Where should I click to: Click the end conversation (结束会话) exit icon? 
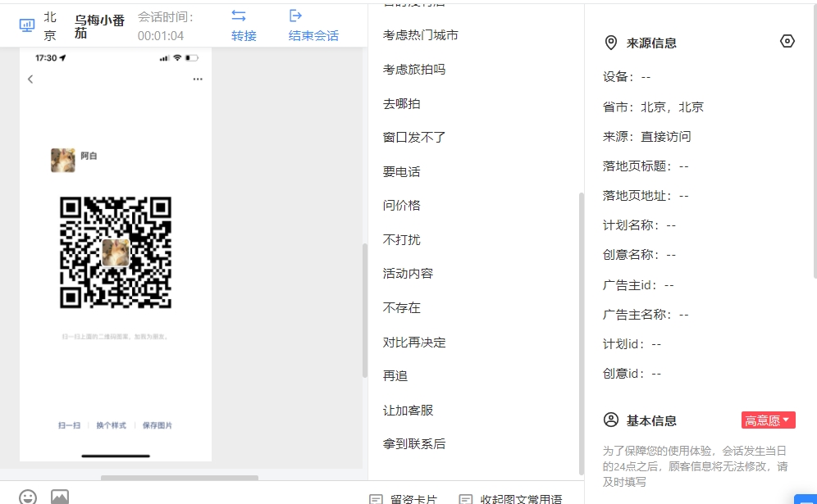coord(295,16)
